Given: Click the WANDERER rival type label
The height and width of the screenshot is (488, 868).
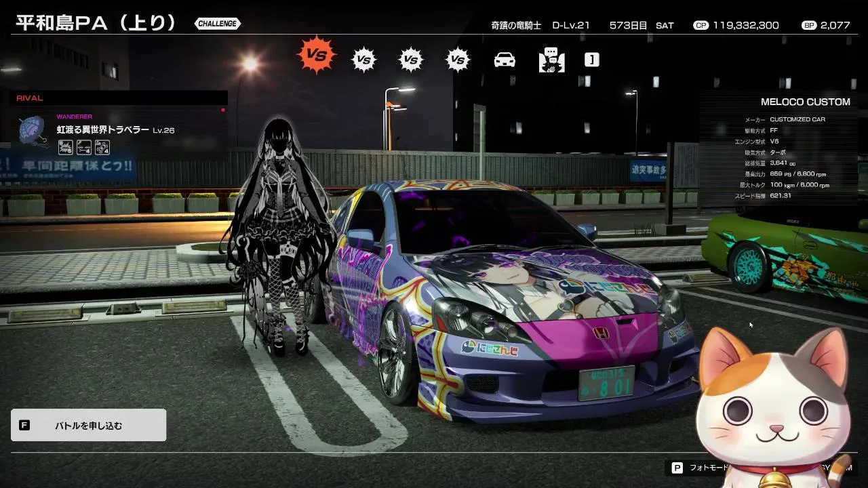Looking at the screenshot, I should pyautogui.click(x=75, y=117).
